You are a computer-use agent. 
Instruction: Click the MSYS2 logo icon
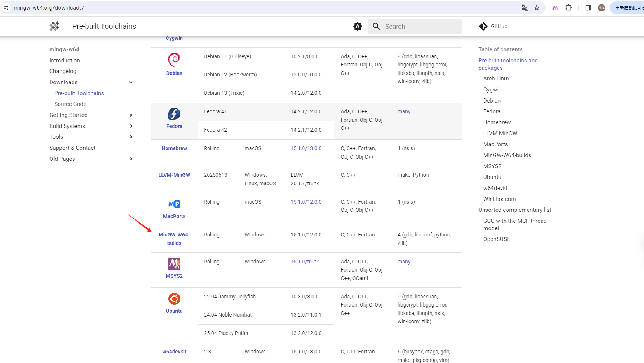[x=174, y=264]
